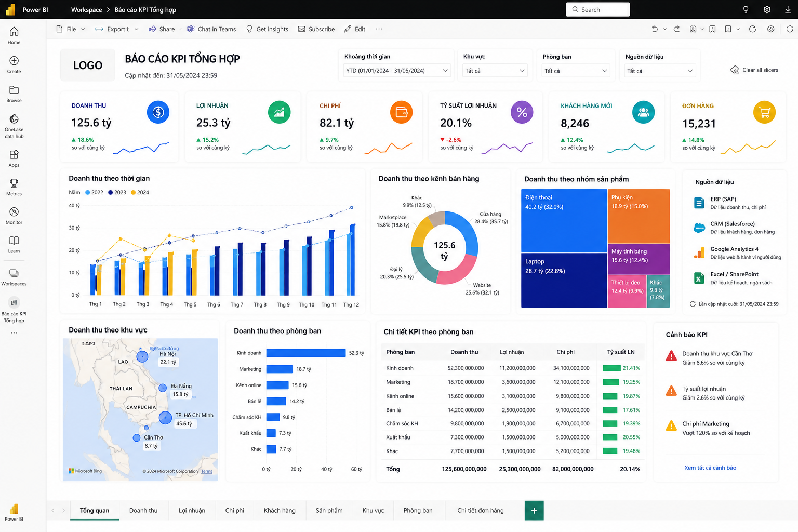Viewport: 798px width, 532px height.
Task: Click the 2024 legend color dot
Action: pos(134,192)
